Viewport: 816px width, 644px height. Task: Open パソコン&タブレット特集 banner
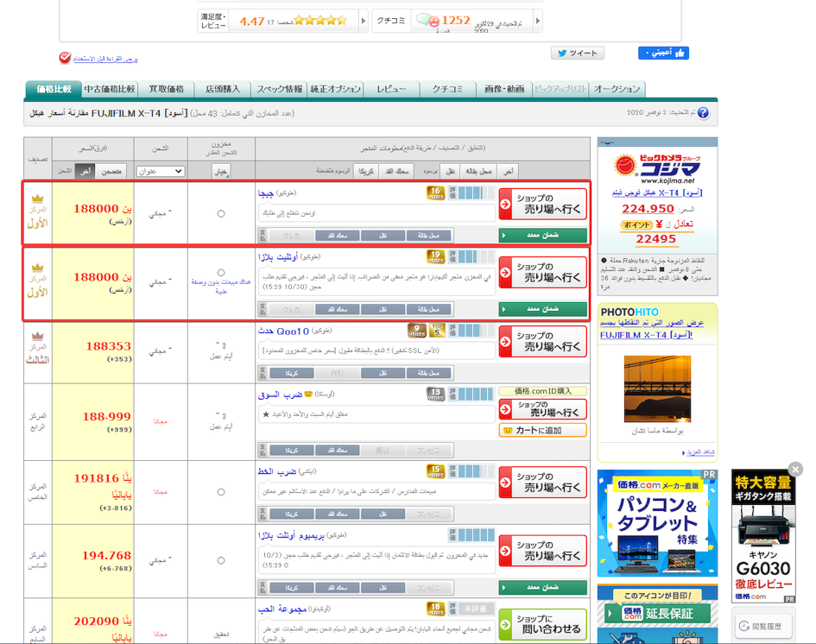pyautogui.click(x=657, y=523)
